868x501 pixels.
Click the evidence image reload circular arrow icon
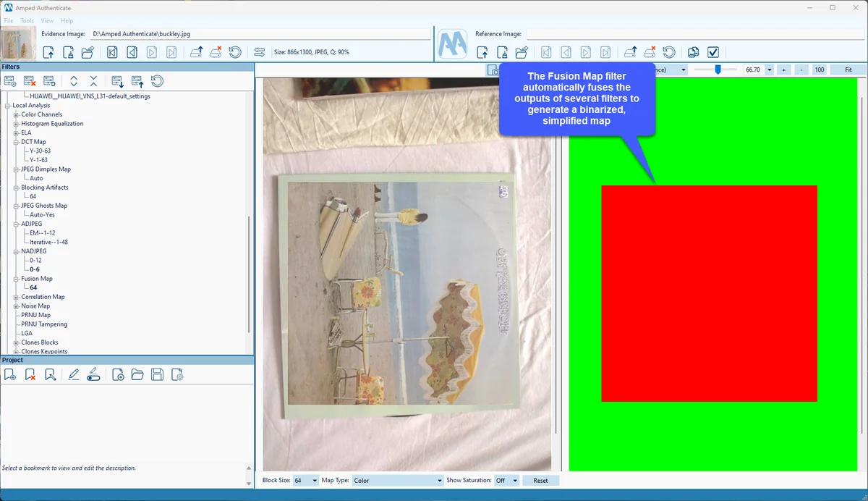pos(235,52)
